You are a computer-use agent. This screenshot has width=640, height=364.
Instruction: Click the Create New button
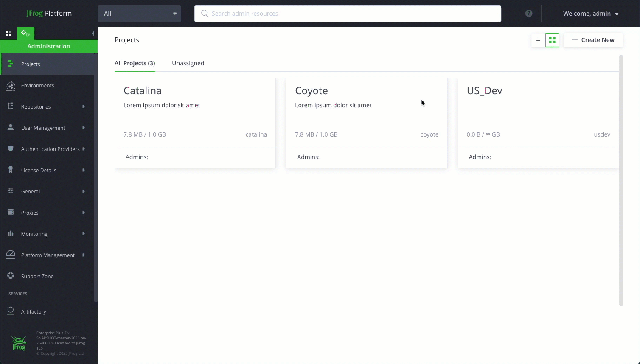pos(593,39)
